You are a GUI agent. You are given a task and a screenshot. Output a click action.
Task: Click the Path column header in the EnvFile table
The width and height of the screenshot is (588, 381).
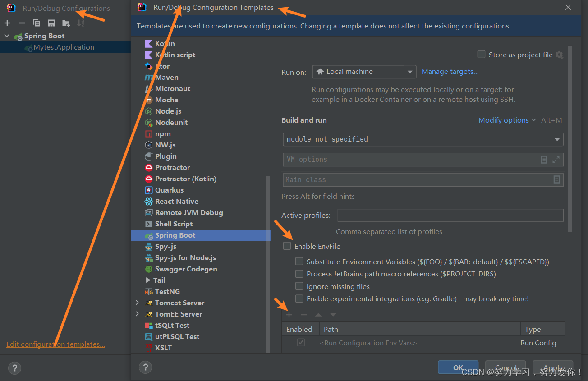[420, 329]
